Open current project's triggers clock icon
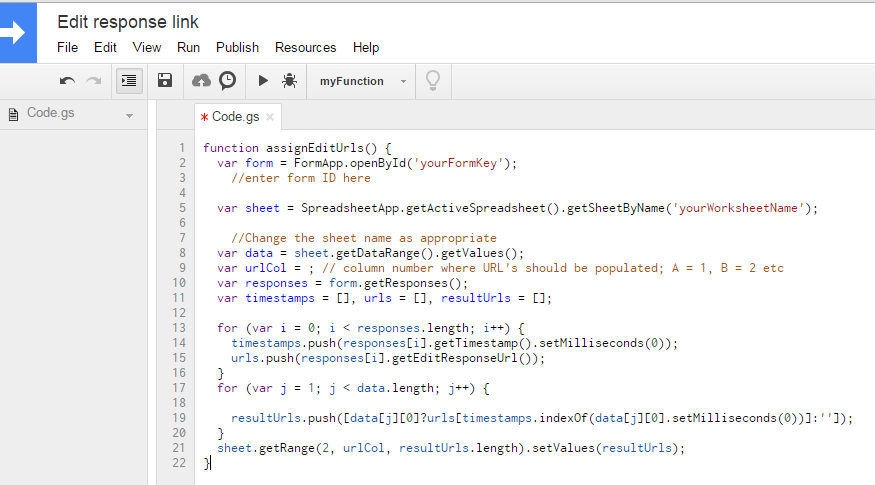 click(x=228, y=80)
